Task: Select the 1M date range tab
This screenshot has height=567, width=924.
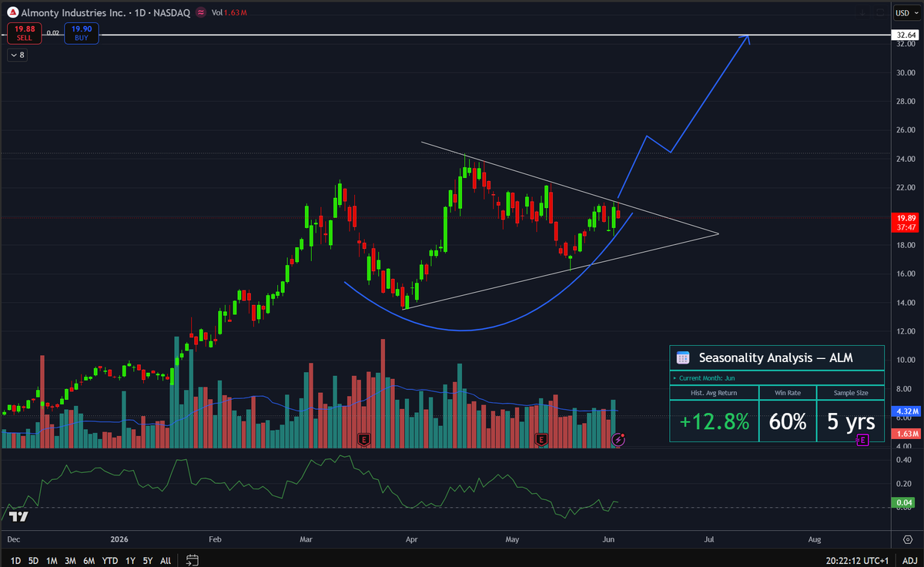Action: pyautogui.click(x=52, y=560)
